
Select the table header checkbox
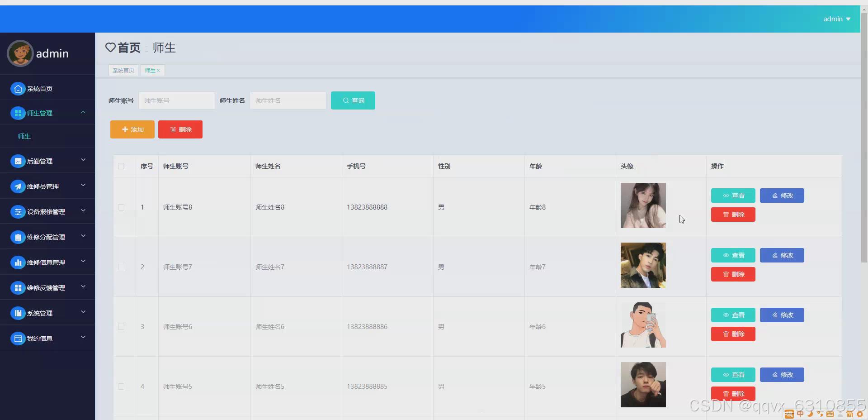click(x=121, y=166)
